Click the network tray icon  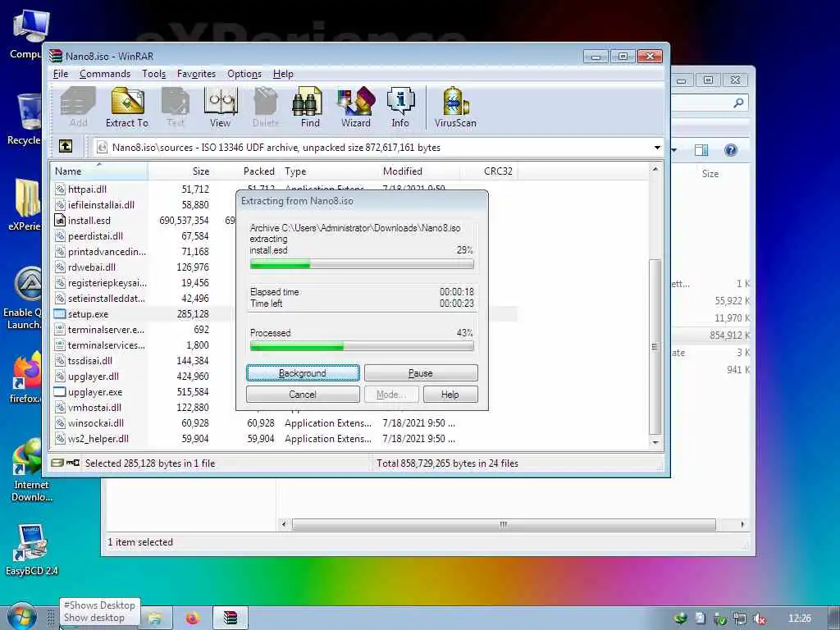pyautogui.click(x=739, y=619)
